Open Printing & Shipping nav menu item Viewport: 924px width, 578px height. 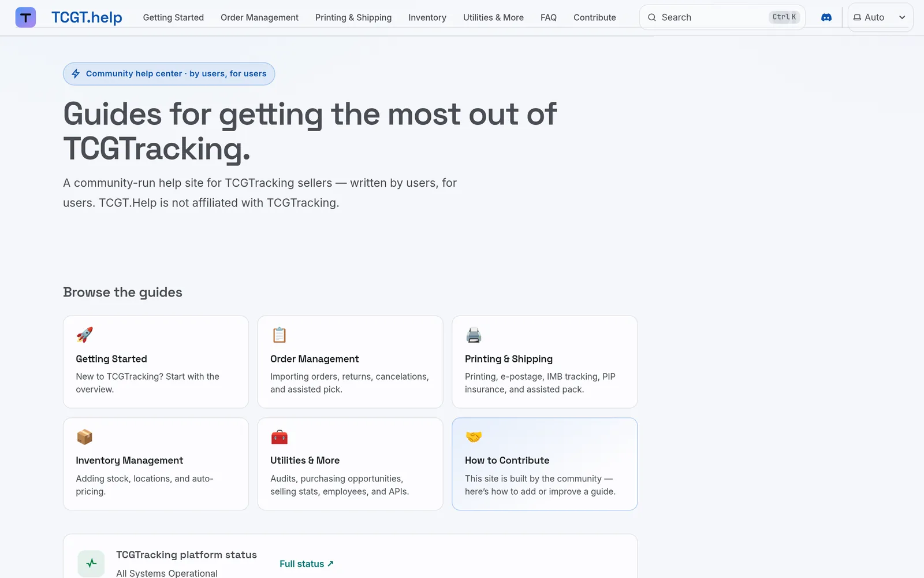click(x=353, y=17)
